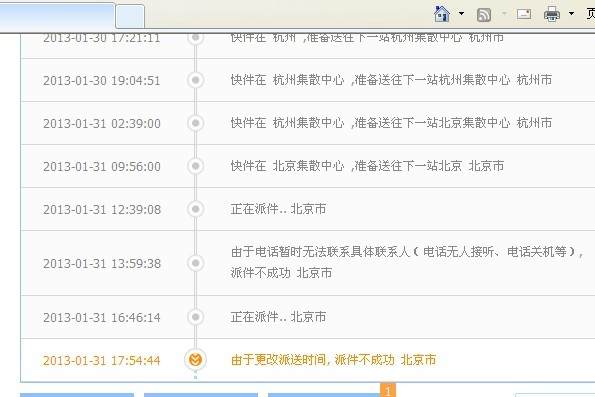Select the timestamp 2013-01-31 13:59:38
Viewport: 595px width, 397px height.
pos(102,263)
